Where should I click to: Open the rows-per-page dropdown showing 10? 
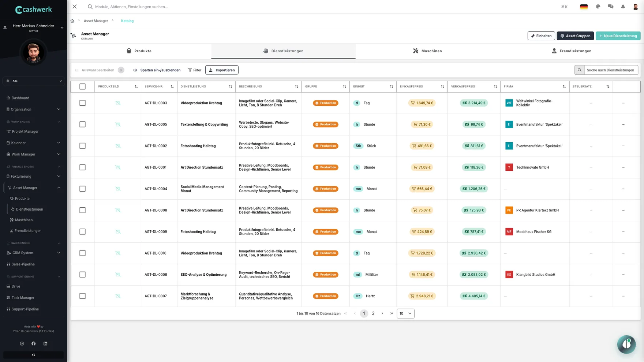point(405,313)
